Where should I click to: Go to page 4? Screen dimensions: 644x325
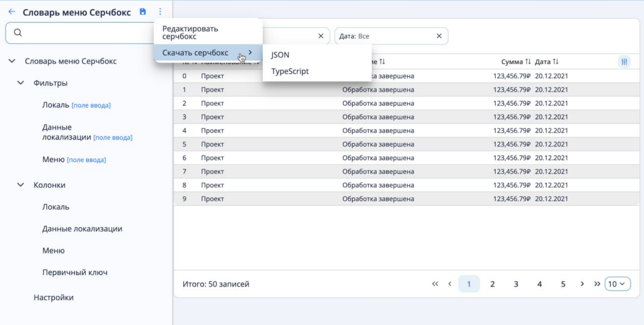(540, 284)
